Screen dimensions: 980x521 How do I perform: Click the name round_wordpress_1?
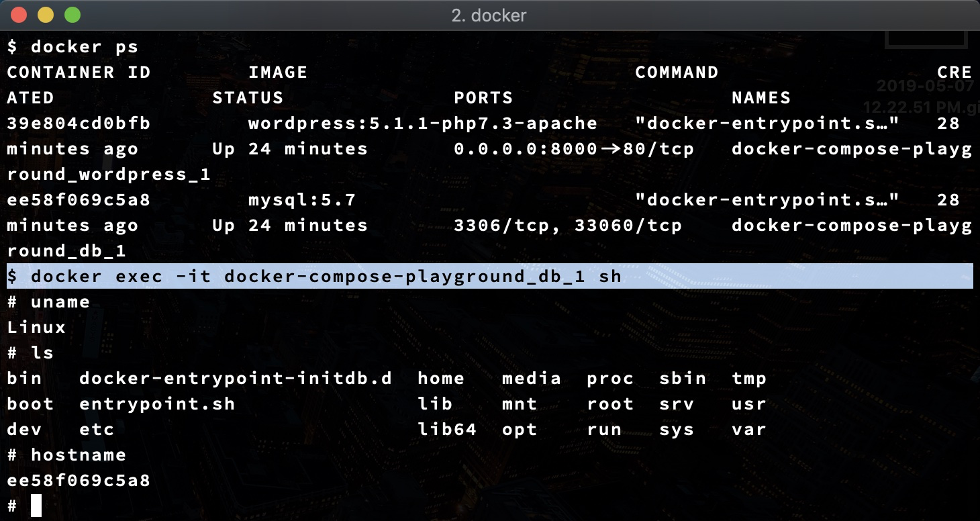point(109,175)
